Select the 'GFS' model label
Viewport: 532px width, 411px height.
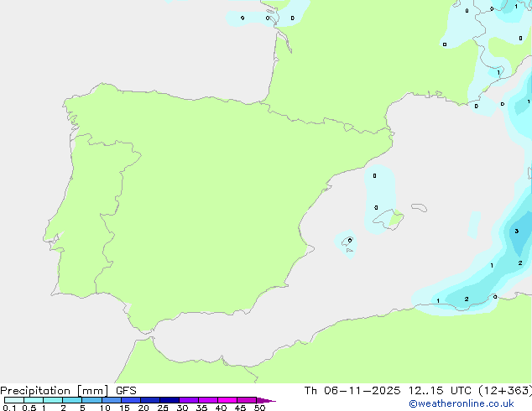point(126,391)
